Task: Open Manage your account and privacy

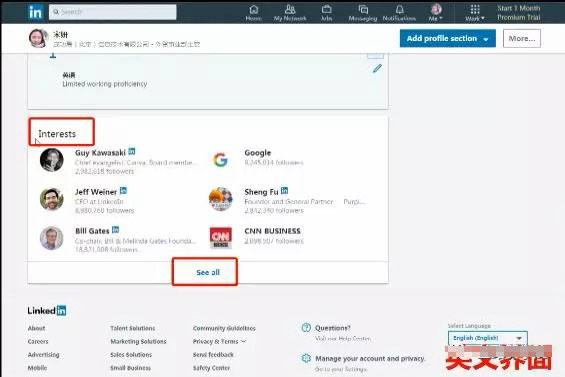Action: tap(370, 359)
